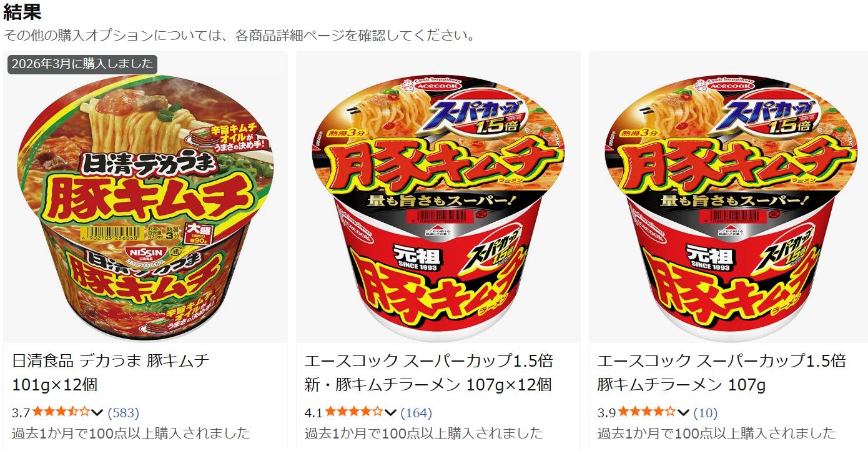Click the 結果 heading
This screenshot has width=868, height=451.
[x=22, y=12]
